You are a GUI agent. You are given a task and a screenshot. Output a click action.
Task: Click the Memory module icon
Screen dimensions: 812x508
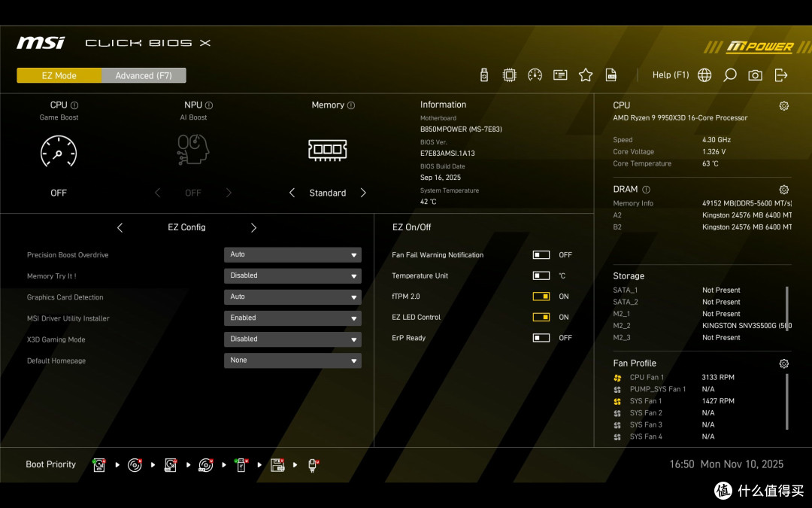click(327, 150)
